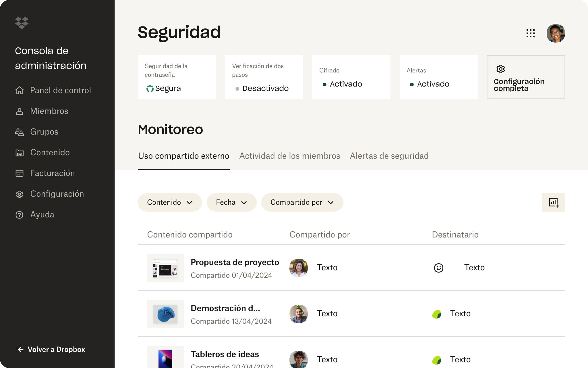Viewport: 588px width, 368px height.
Task: Click the Monitoreo section heading
Action: click(x=170, y=129)
